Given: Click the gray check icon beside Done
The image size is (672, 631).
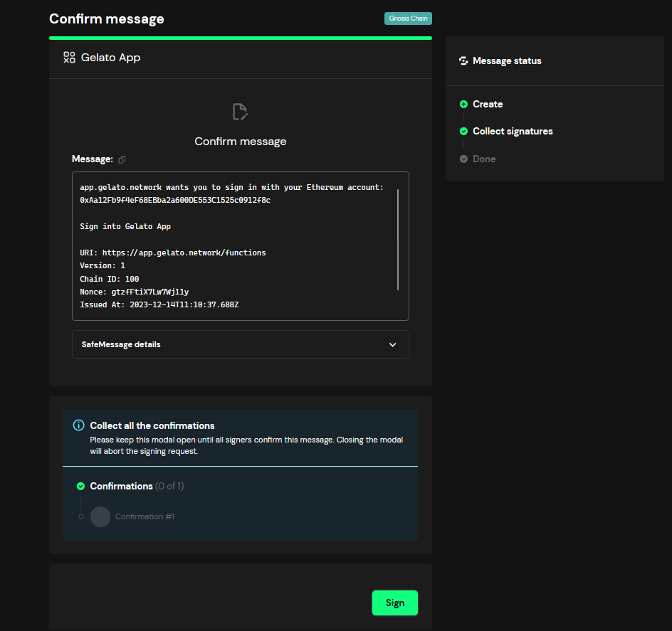Looking at the screenshot, I should pyautogui.click(x=463, y=159).
